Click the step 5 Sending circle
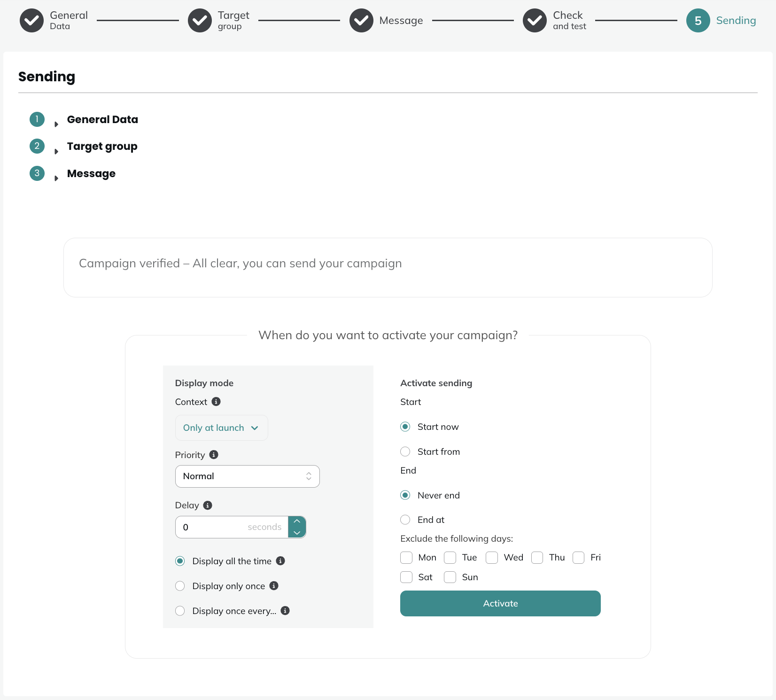 coord(698,21)
